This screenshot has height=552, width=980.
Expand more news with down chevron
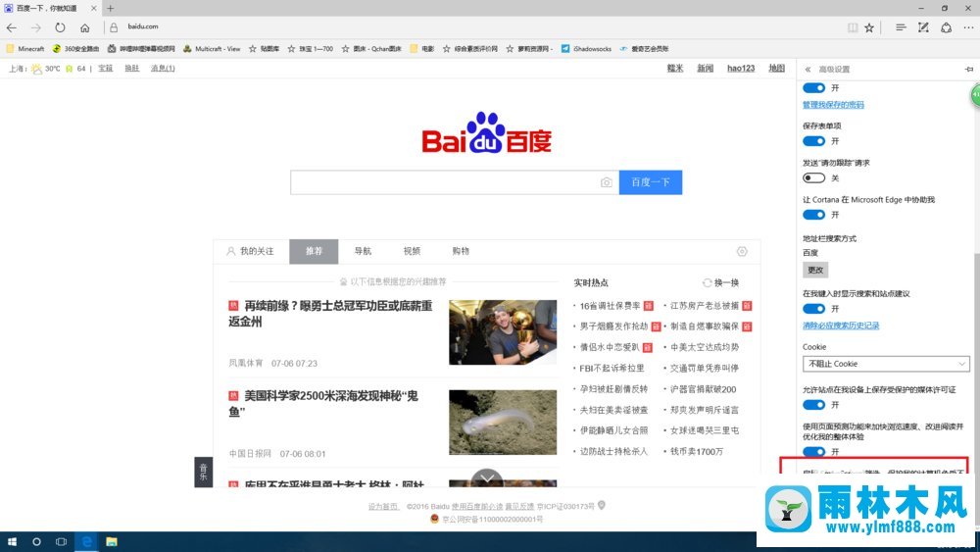click(x=487, y=478)
